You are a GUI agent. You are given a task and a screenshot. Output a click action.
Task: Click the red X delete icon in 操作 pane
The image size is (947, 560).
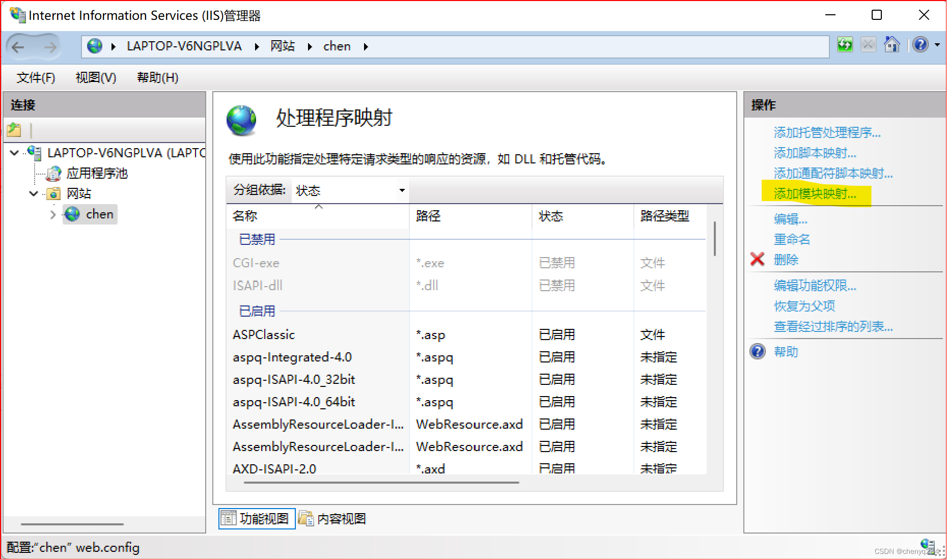pos(757,259)
